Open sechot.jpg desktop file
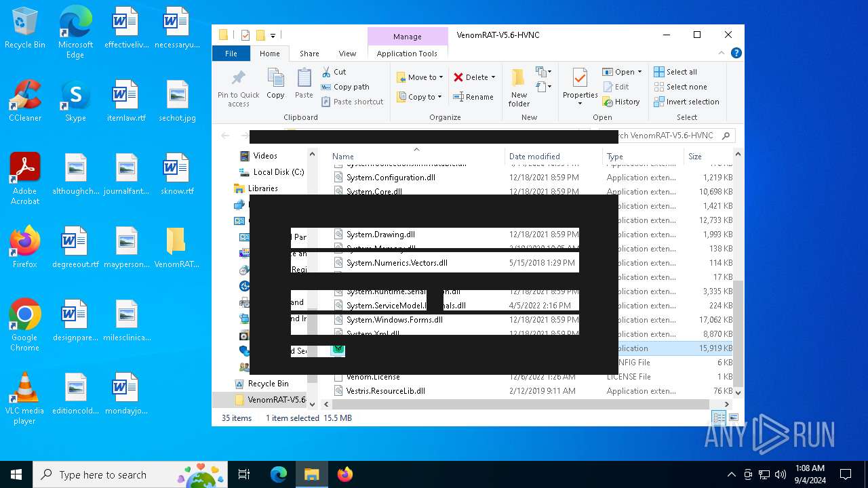 (177, 102)
